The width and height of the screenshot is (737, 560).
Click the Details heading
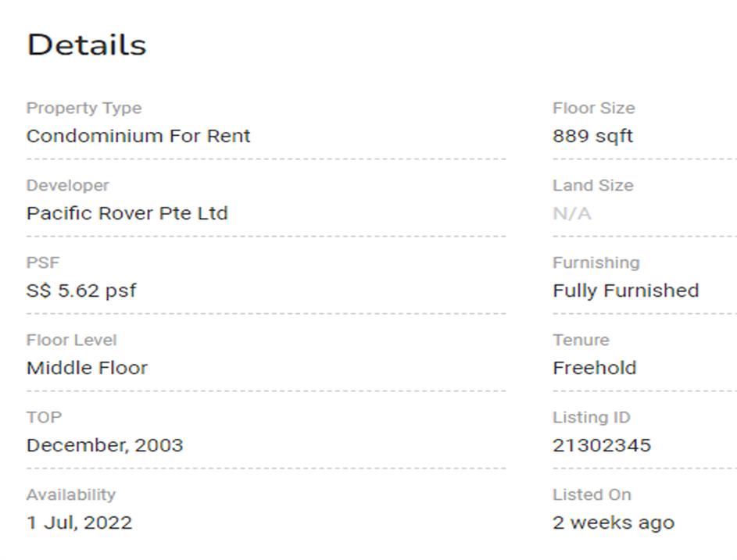click(x=87, y=45)
